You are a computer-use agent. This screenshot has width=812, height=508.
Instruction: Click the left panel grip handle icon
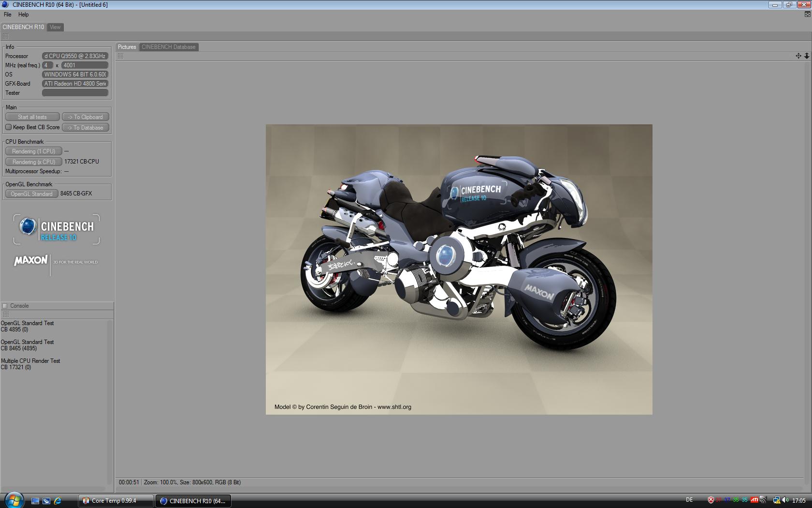[5, 36]
